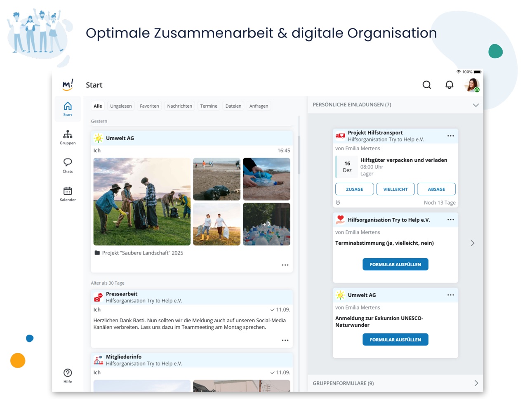Select the Termine filter tab
Screen dimensions: 532x399
(x=209, y=106)
